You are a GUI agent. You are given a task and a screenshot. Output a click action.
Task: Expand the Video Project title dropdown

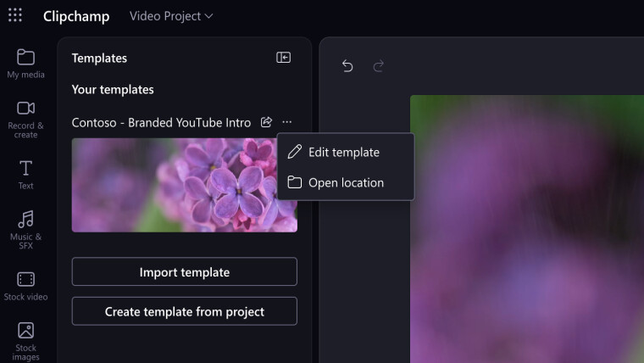[x=171, y=16]
